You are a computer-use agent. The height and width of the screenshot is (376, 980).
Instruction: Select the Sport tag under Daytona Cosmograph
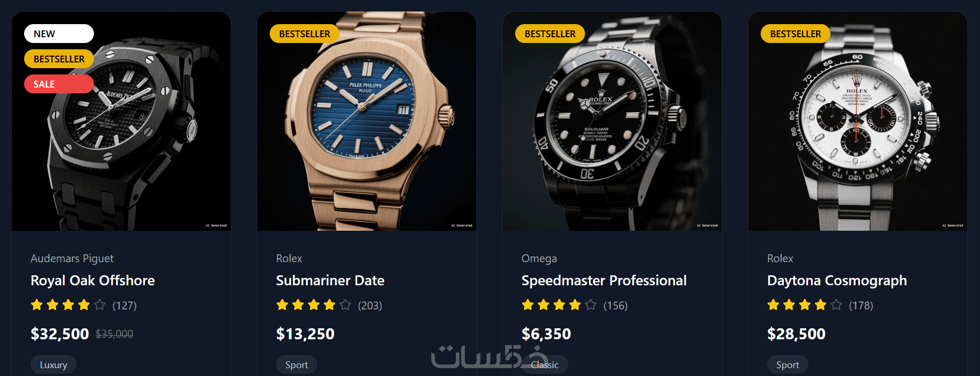[787, 365]
